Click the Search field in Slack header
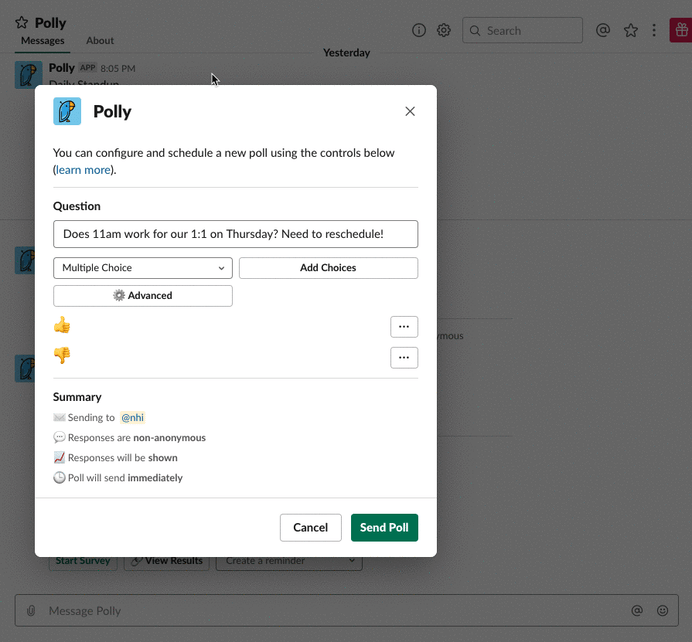The width and height of the screenshot is (692, 642). 522,30
